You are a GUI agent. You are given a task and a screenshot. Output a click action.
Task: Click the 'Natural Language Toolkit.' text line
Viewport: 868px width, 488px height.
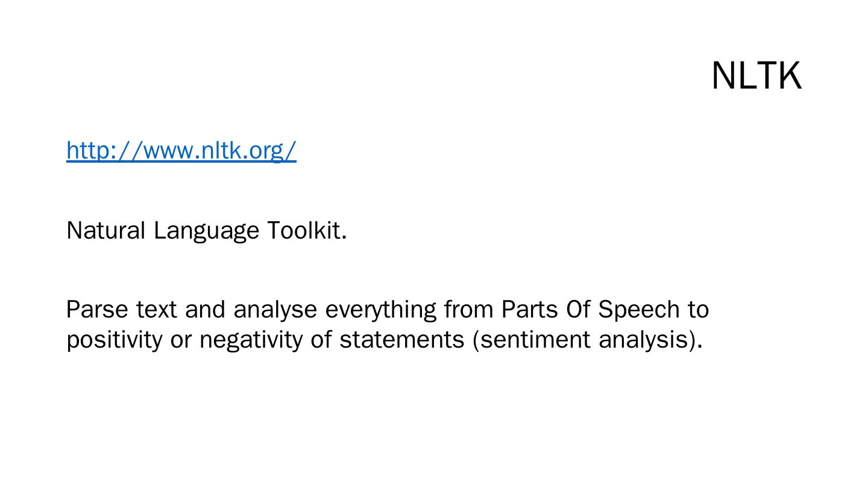[x=206, y=231]
